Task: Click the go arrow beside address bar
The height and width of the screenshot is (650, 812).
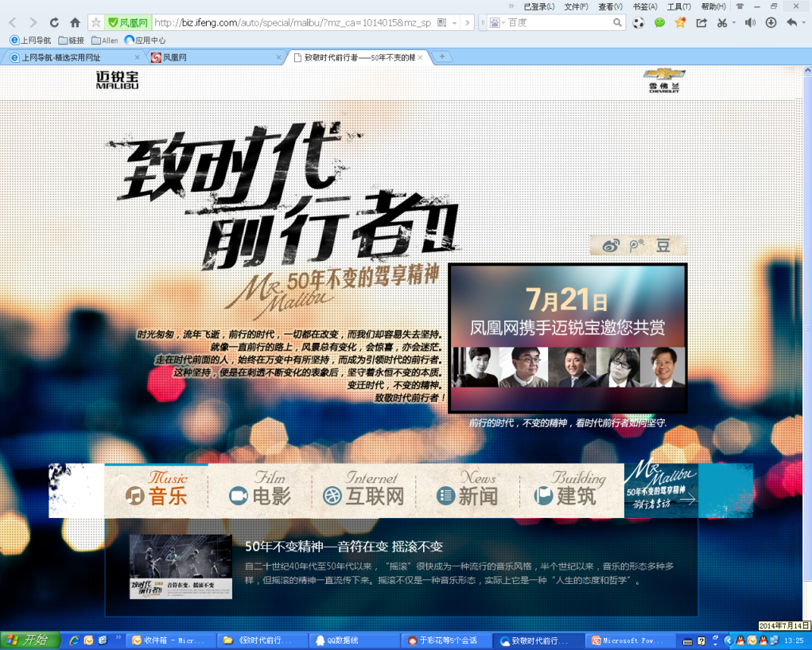Action: pyautogui.click(x=467, y=23)
